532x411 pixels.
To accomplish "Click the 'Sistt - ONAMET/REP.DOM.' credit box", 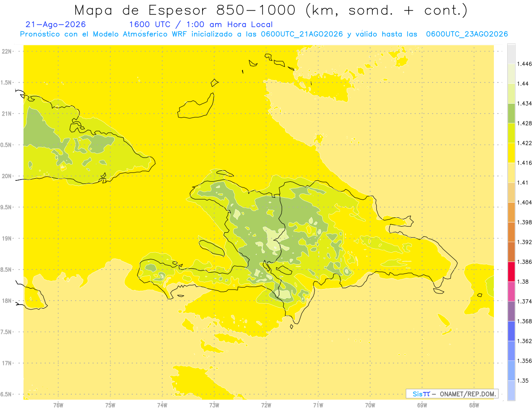I will pyautogui.click(x=452, y=394).
